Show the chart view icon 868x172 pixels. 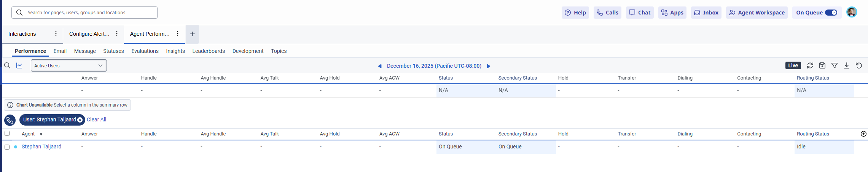[x=19, y=65]
